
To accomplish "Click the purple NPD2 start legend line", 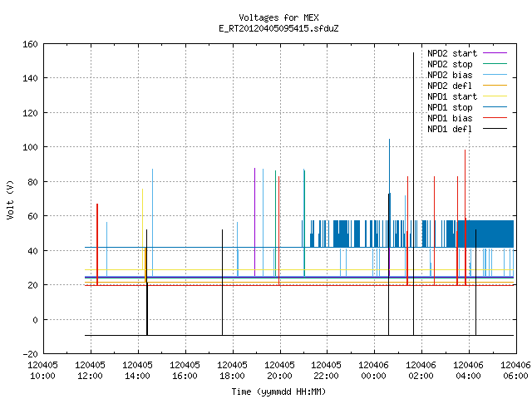I will (x=495, y=53).
